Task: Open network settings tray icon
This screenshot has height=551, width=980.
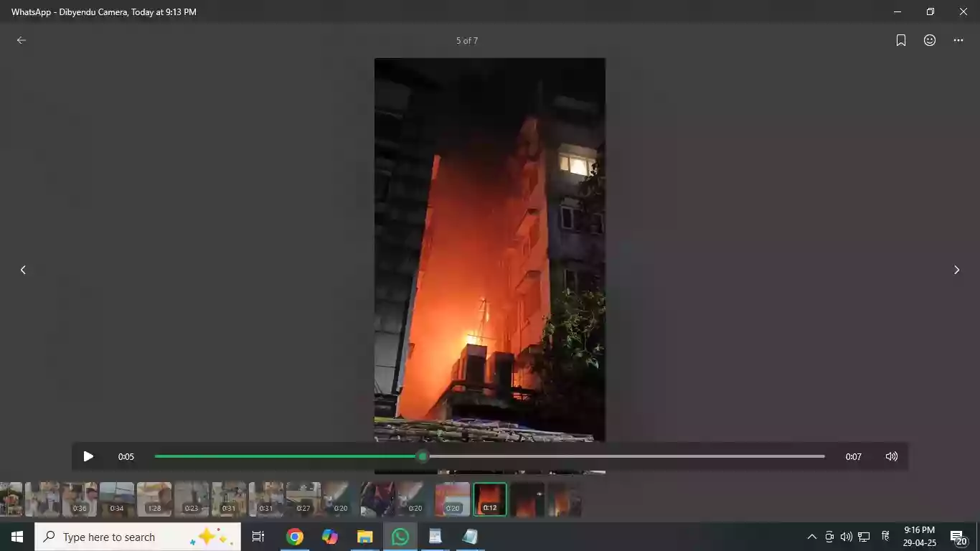Action: click(864, 537)
